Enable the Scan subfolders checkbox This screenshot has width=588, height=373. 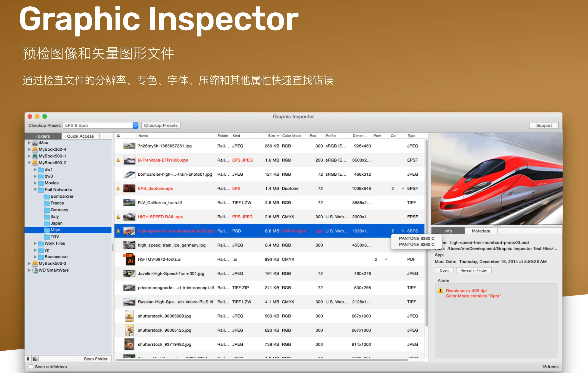31,367
